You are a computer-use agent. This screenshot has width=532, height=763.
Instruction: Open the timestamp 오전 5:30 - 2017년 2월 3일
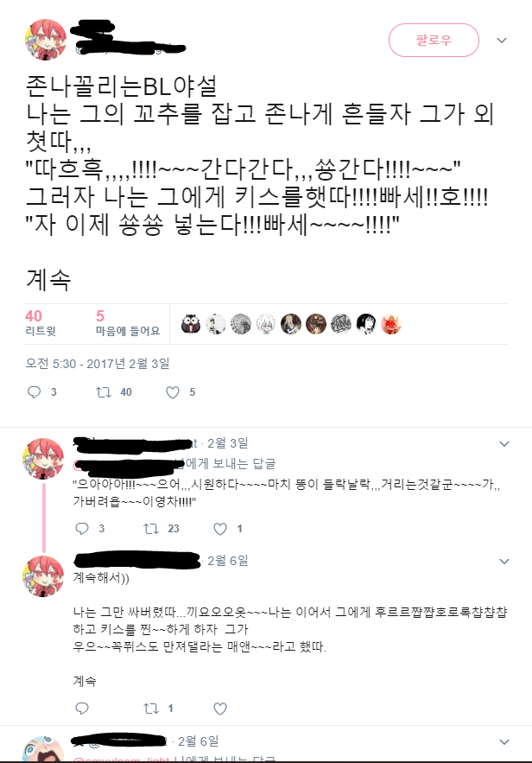click(x=98, y=364)
